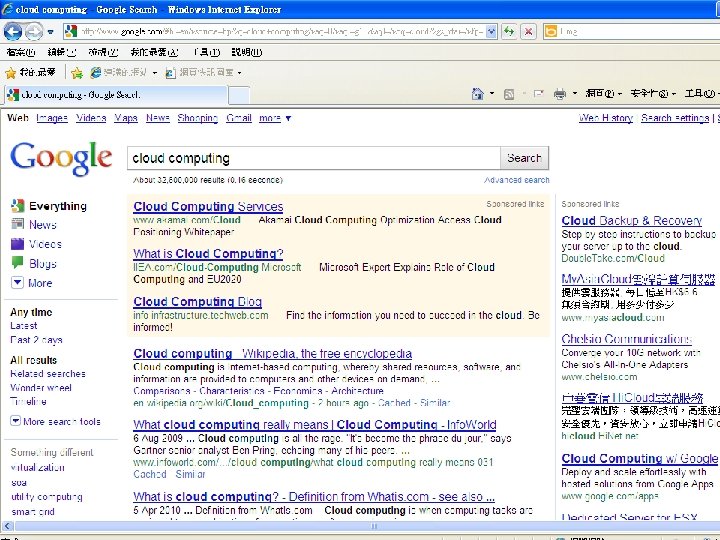Click the browser Forward arrow button
The width and height of the screenshot is (720, 540).
(x=33, y=32)
